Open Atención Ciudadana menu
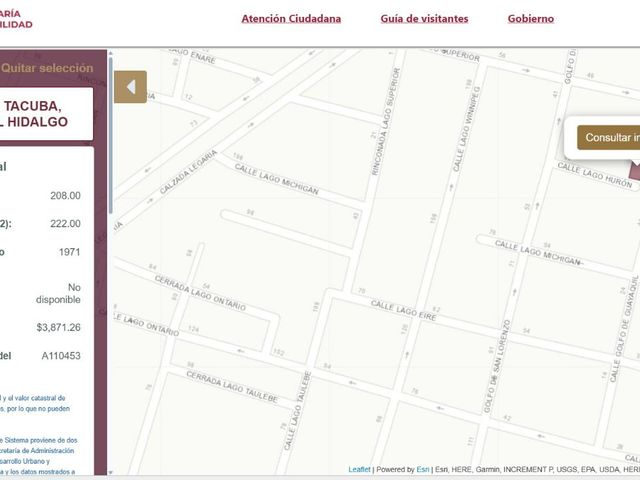 point(291,19)
